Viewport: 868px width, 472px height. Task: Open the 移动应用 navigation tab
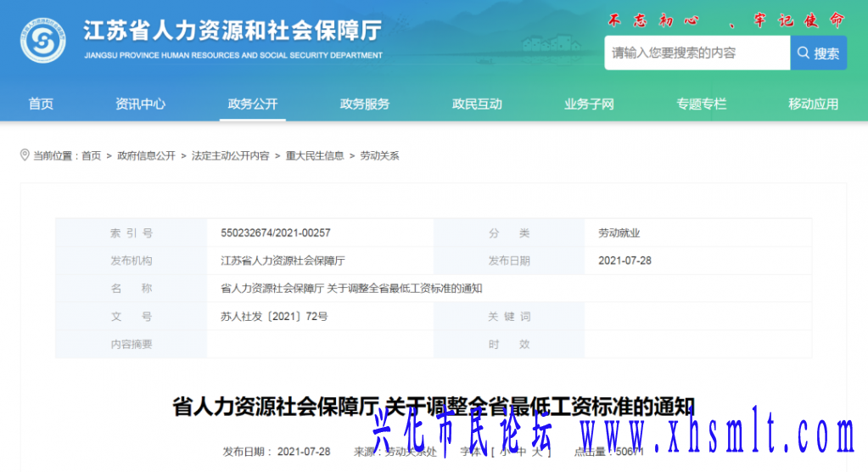(x=813, y=104)
